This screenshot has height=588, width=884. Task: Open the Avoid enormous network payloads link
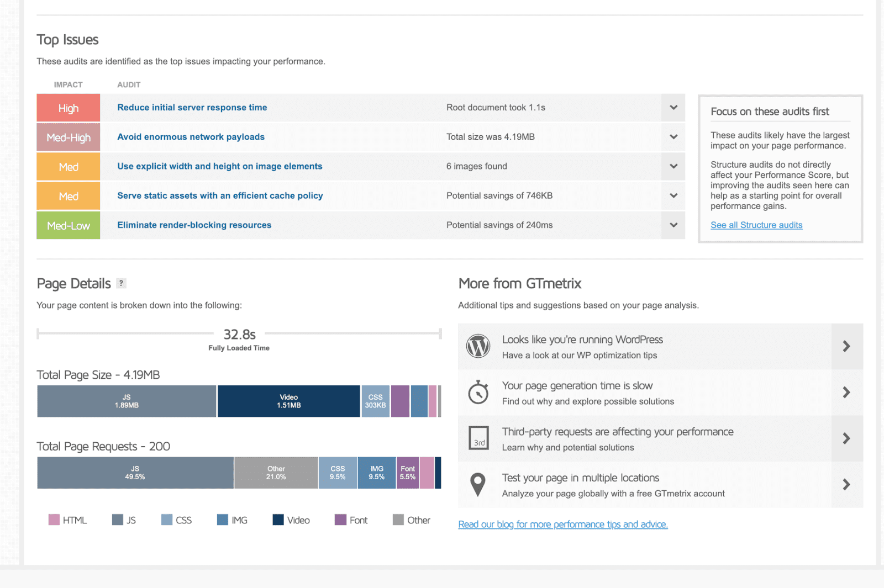190,136
